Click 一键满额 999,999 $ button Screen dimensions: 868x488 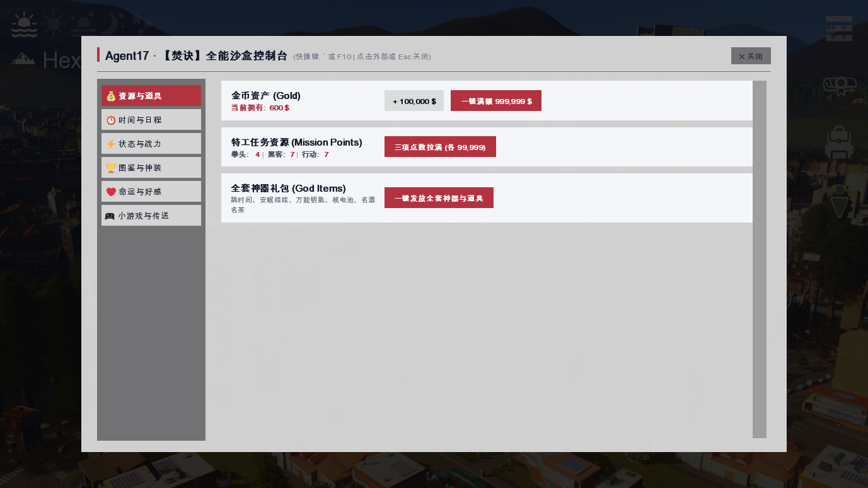click(x=496, y=101)
